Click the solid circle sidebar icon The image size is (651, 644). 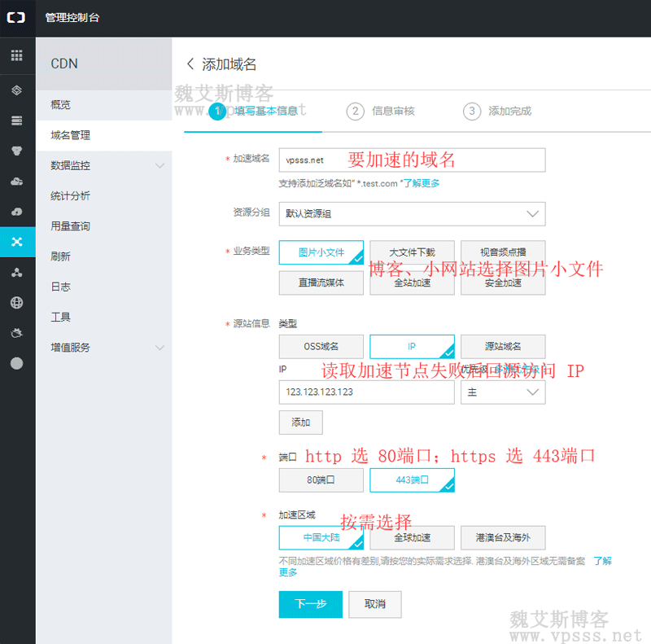pyautogui.click(x=17, y=364)
